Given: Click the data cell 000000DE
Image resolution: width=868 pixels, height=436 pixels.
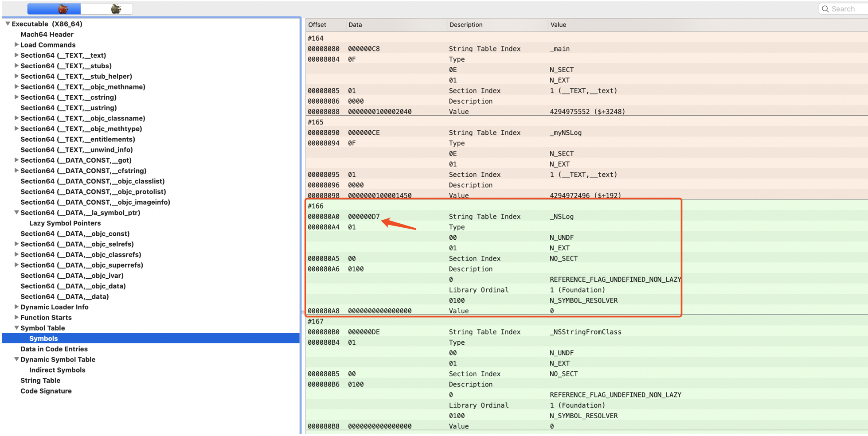Looking at the screenshot, I should 364,332.
